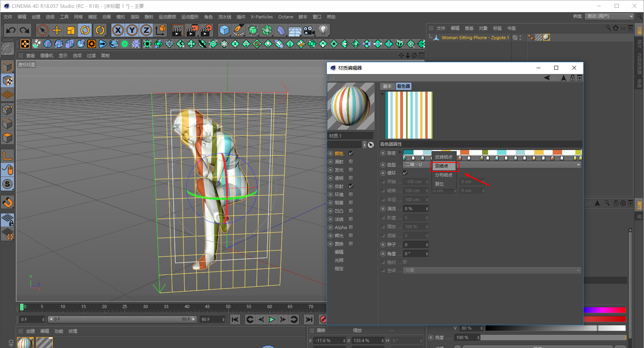Click the 材质.1 name field

click(350, 136)
